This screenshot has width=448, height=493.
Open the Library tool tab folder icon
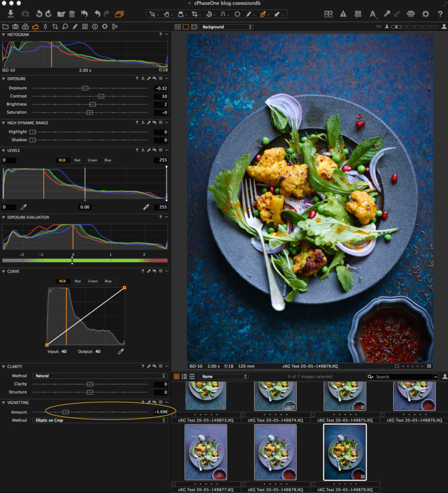(x=7, y=26)
